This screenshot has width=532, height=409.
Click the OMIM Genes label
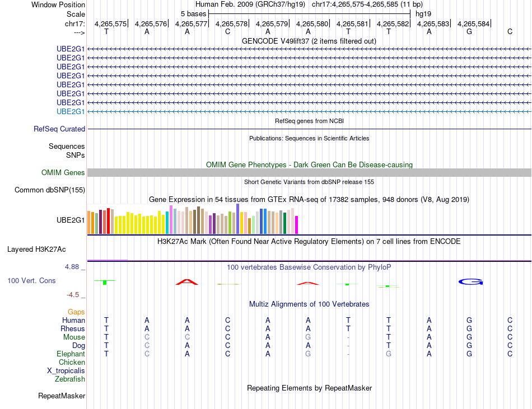pos(63,172)
